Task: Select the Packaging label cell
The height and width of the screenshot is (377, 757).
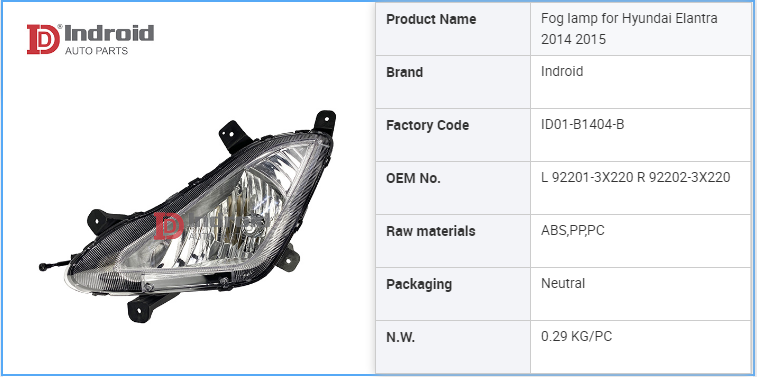Action: (x=453, y=294)
